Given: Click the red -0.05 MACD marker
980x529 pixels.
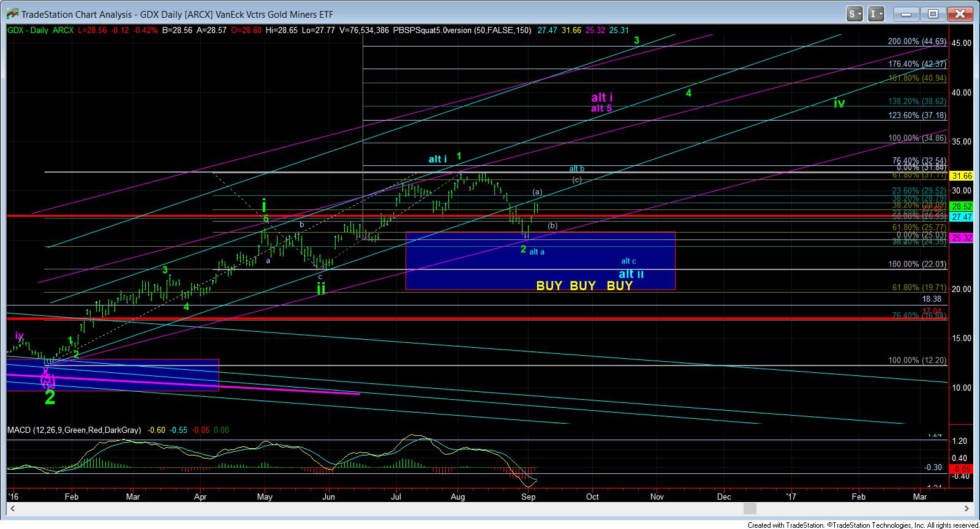Looking at the screenshot, I should (962, 468).
